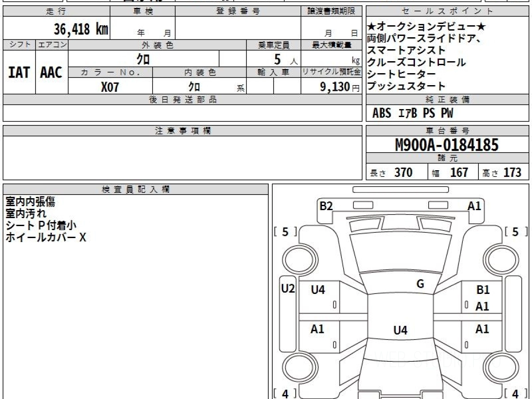Select the 室内内張傷 inspector note
Viewport: 532px width, 399px height.
pos(30,202)
